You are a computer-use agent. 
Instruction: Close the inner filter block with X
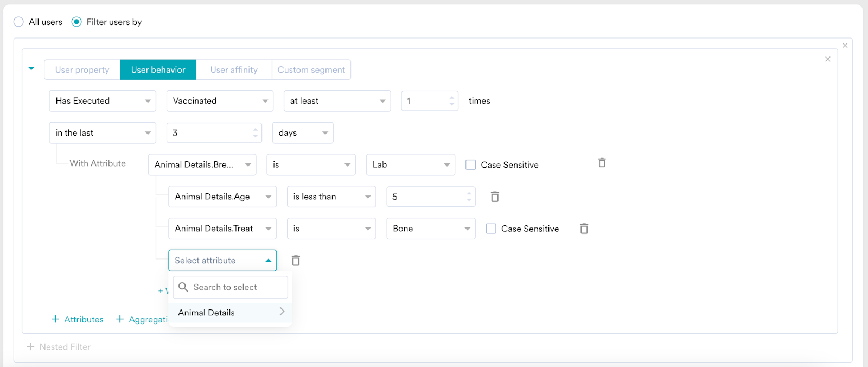coord(827,59)
